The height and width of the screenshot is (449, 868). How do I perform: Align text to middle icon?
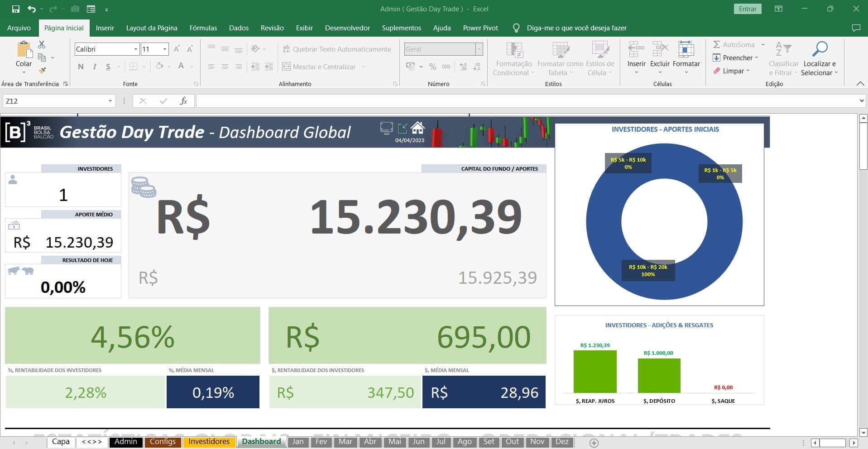225,49
